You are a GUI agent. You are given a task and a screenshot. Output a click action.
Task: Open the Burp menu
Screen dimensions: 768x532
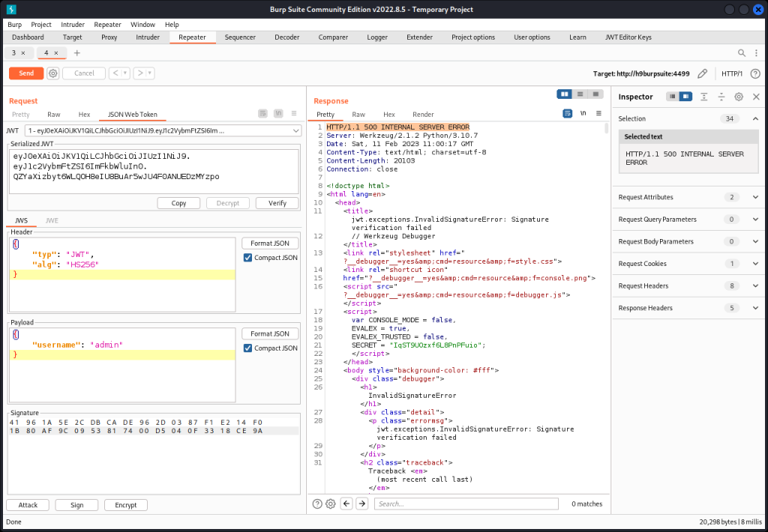15,25
